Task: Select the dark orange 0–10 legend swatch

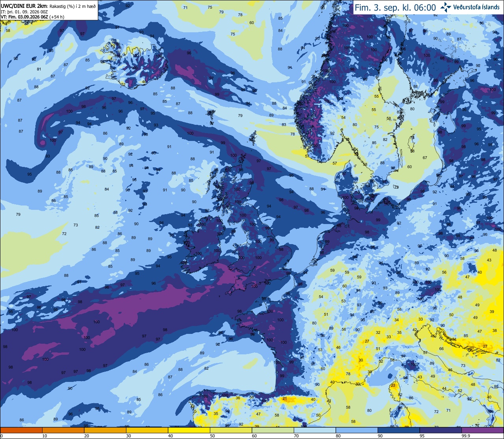Action: pos(21,430)
